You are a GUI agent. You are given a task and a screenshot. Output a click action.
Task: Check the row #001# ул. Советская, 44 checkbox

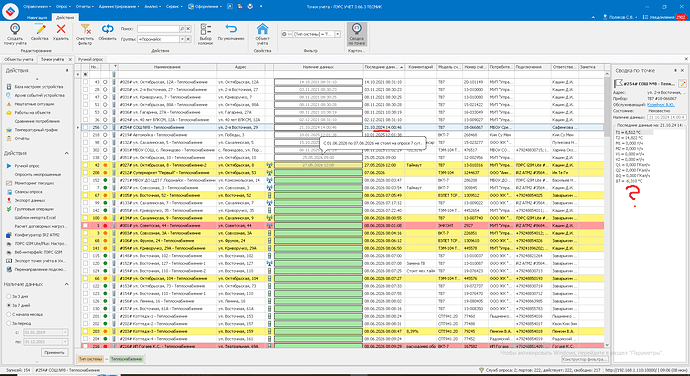tap(85, 225)
